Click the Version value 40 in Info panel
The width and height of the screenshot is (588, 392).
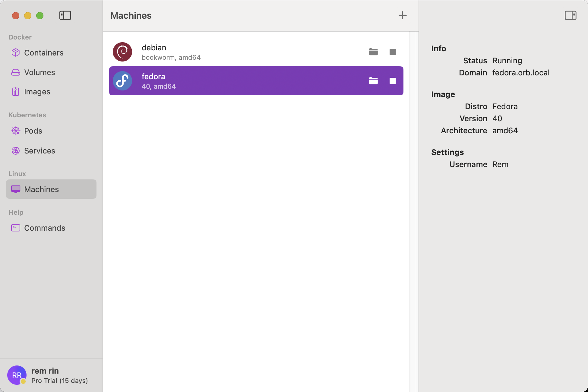pos(497,119)
